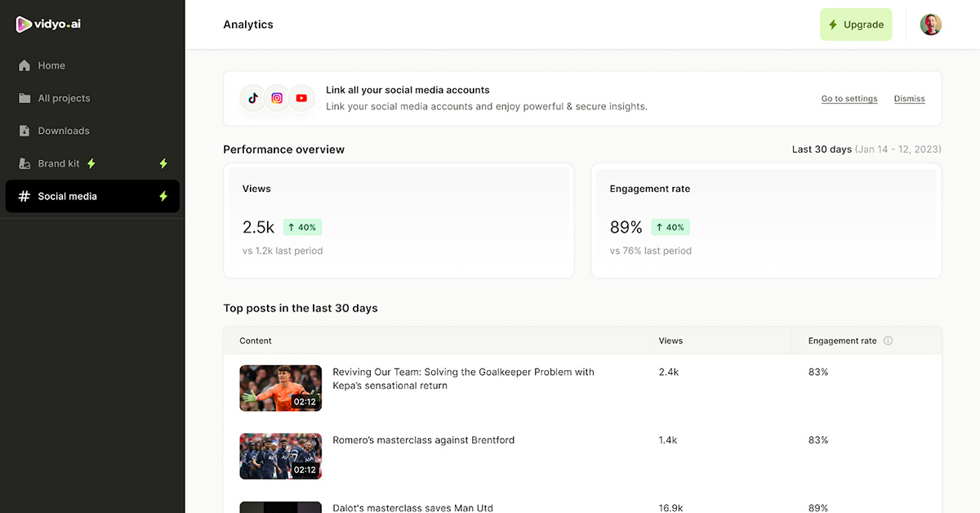Click the TikTok icon
Image resolution: width=980 pixels, height=513 pixels.
253,98
